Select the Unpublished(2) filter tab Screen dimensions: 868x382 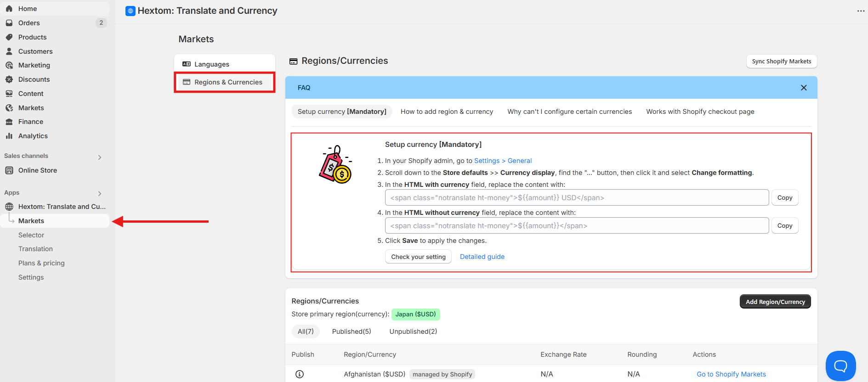click(413, 331)
